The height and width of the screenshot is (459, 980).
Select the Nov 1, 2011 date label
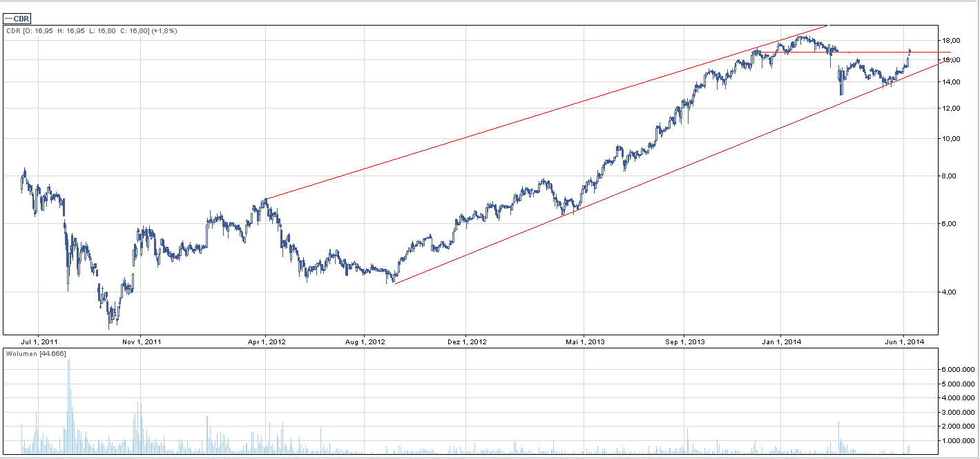[x=141, y=341]
